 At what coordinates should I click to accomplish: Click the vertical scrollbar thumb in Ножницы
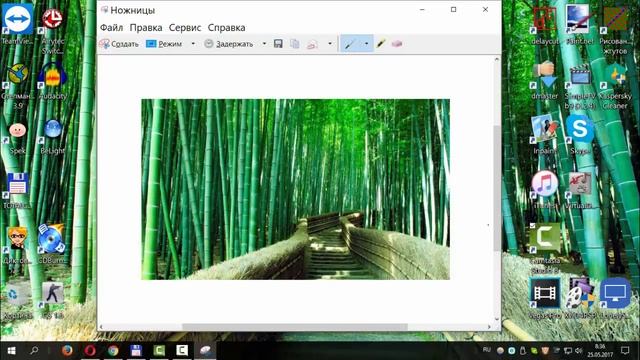[497, 188]
